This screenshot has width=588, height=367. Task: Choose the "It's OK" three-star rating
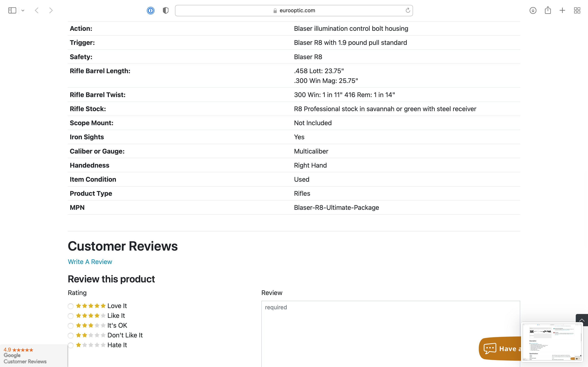point(71,326)
